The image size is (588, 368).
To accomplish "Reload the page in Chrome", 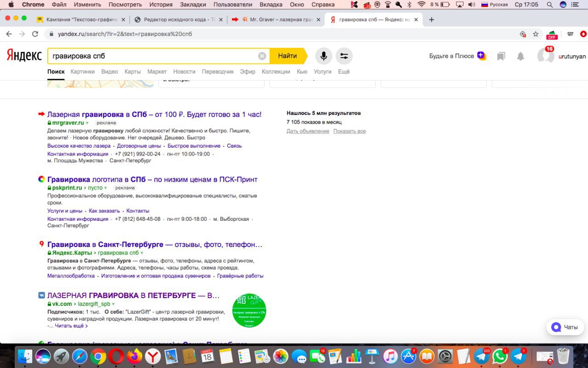I will (x=35, y=34).
